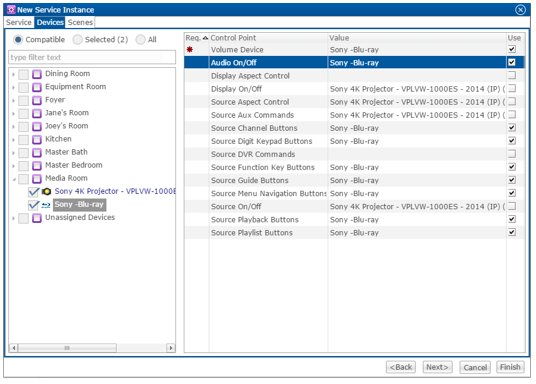Expand the Master Bedroom tree node

point(13,166)
